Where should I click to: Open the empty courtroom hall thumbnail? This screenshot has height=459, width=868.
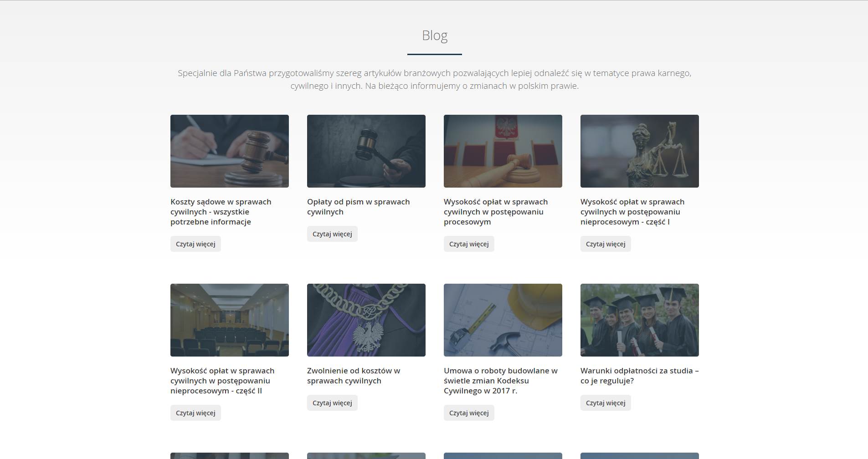tap(230, 320)
